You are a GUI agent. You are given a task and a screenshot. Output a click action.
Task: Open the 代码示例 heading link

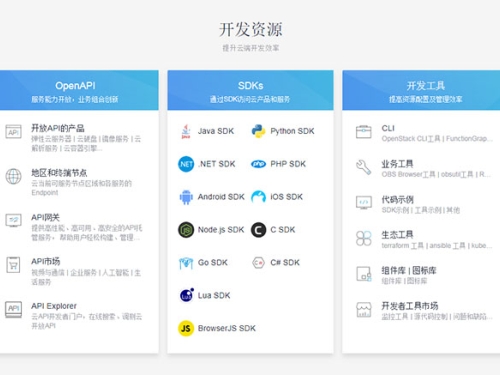point(397,200)
